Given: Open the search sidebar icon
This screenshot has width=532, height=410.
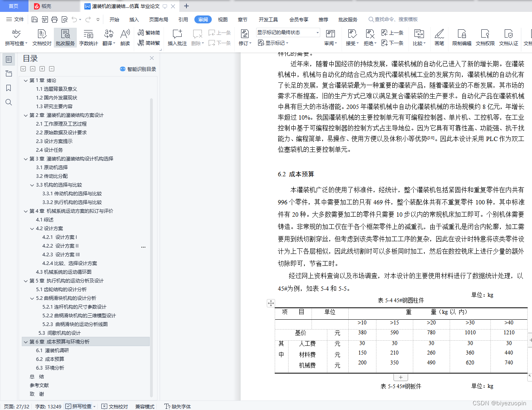Looking at the screenshot, I should click(x=9, y=102).
